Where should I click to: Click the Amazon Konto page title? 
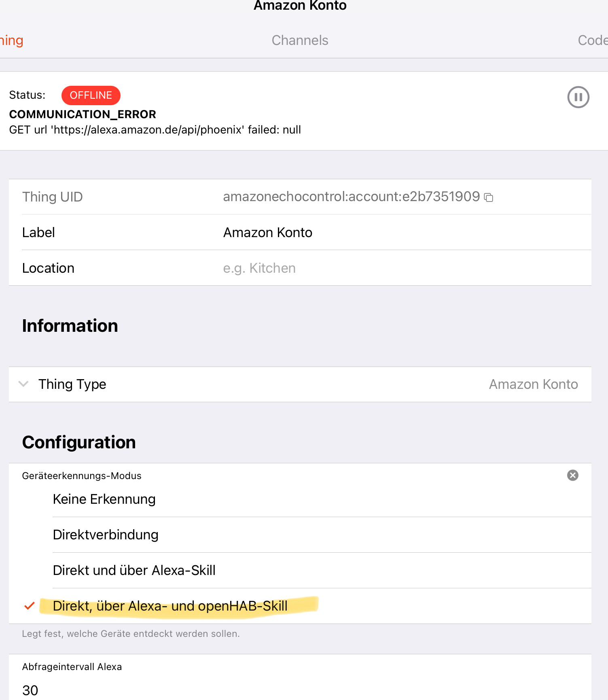tap(300, 6)
